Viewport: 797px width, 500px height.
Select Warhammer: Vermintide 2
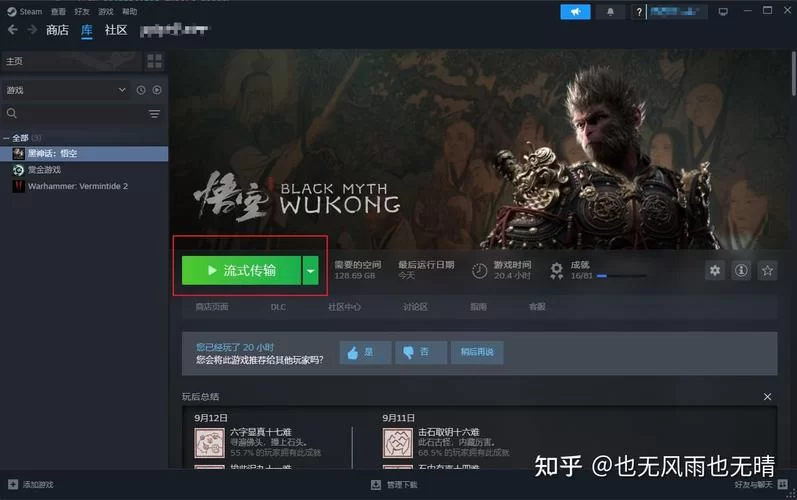click(84, 186)
